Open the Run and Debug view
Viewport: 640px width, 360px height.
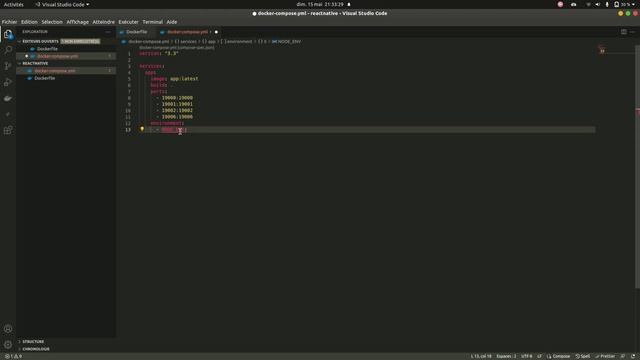[8, 82]
